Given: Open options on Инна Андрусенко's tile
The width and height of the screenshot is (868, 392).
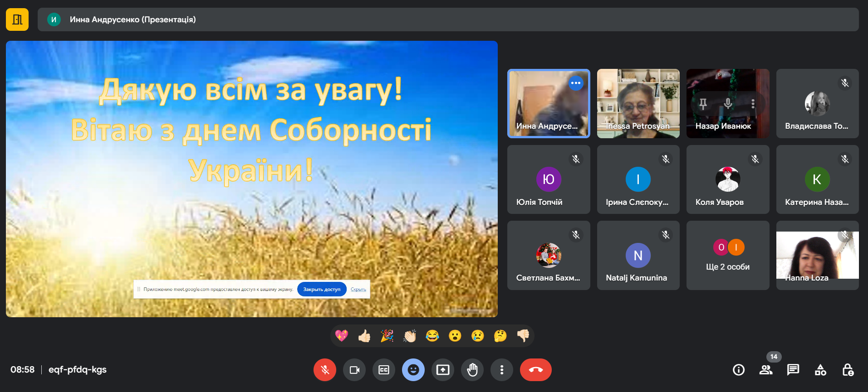Looking at the screenshot, I should pyautogui.click(x=576, y=83).
